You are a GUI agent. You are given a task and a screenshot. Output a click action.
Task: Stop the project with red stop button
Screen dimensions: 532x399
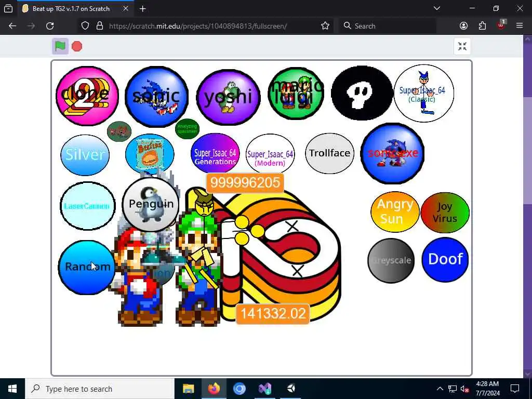click(77, 46)
